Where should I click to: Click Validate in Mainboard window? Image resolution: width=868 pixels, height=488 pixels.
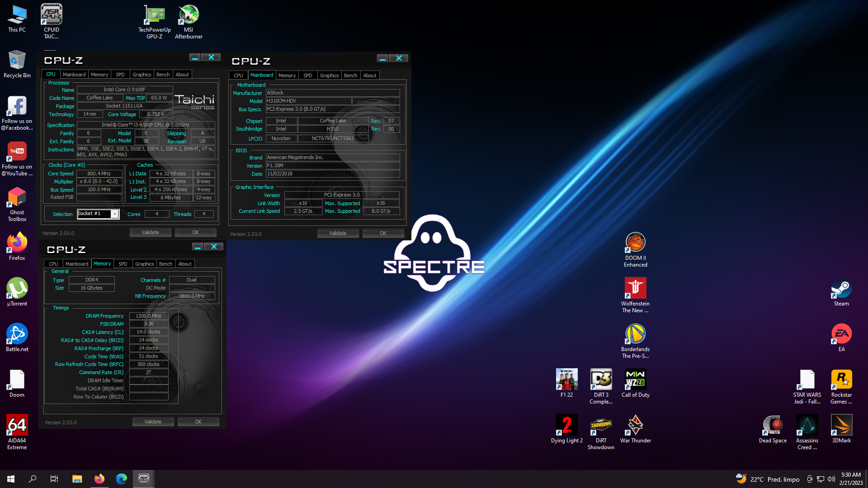[338, 233]
